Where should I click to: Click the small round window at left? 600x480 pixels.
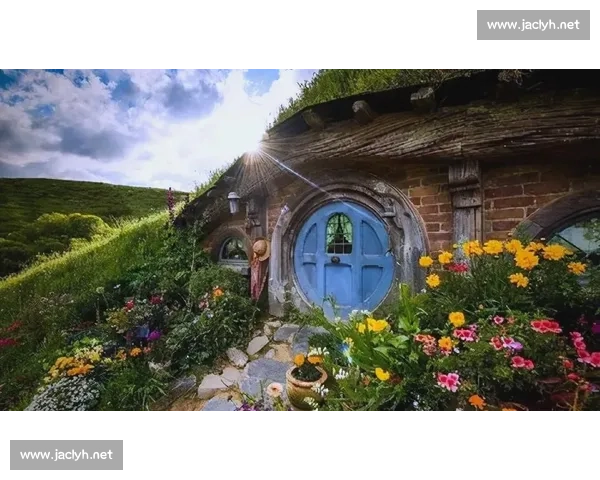coord(233,250)
